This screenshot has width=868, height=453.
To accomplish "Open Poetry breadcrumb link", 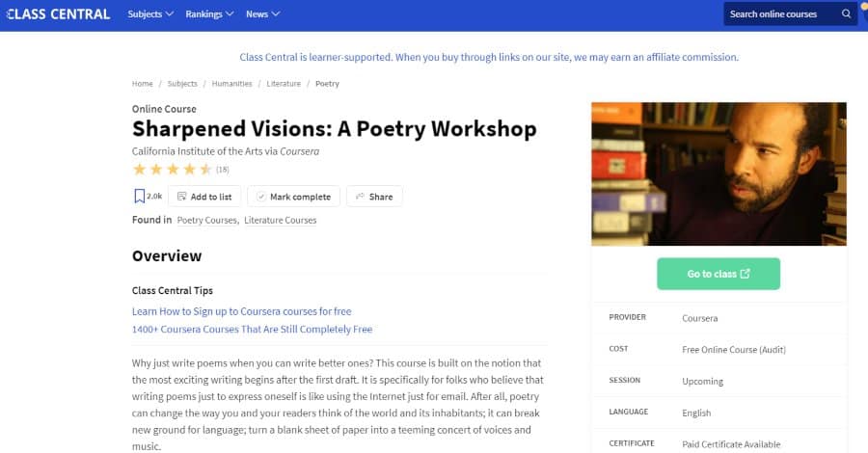I will pyautogui.click(x=327, y=84).
